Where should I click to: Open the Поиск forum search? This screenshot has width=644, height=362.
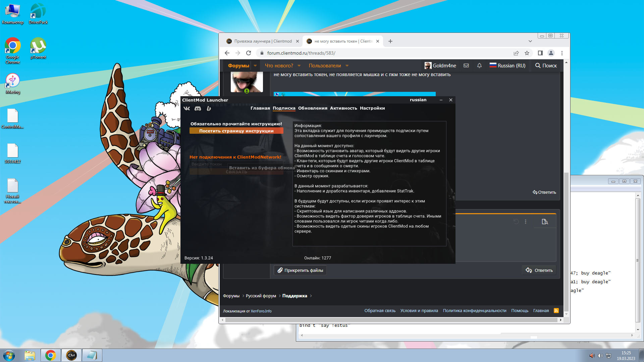click(x=546, y=66)
